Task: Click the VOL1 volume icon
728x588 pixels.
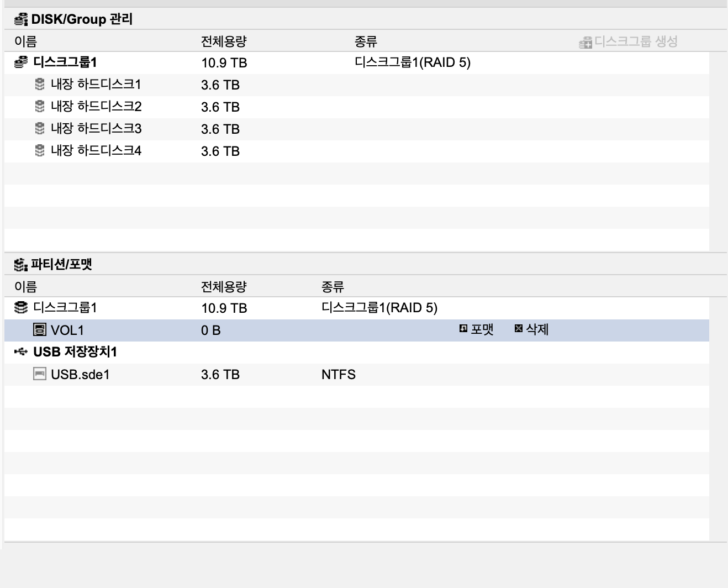Action: point(40,330)
